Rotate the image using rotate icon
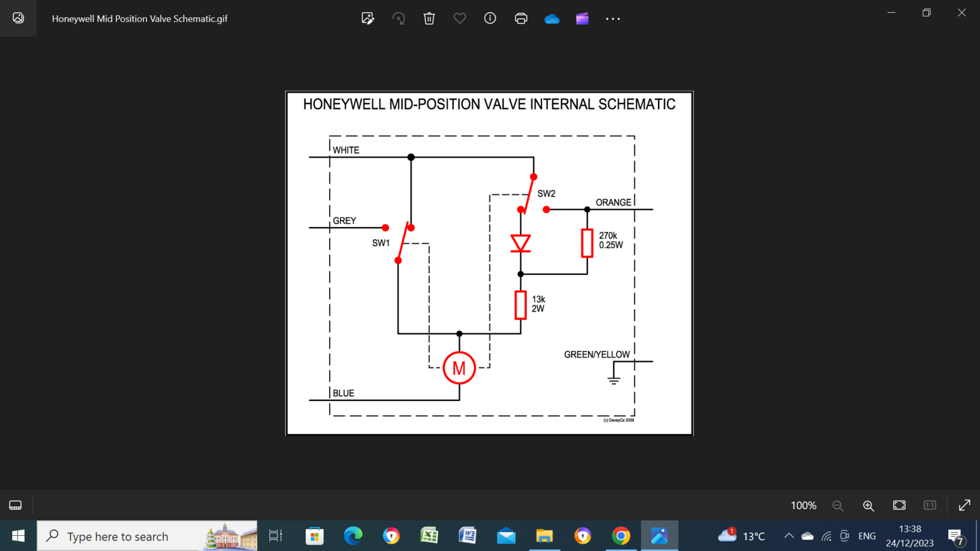The width and height of the screenshot is (980, 551). (399, 18)
